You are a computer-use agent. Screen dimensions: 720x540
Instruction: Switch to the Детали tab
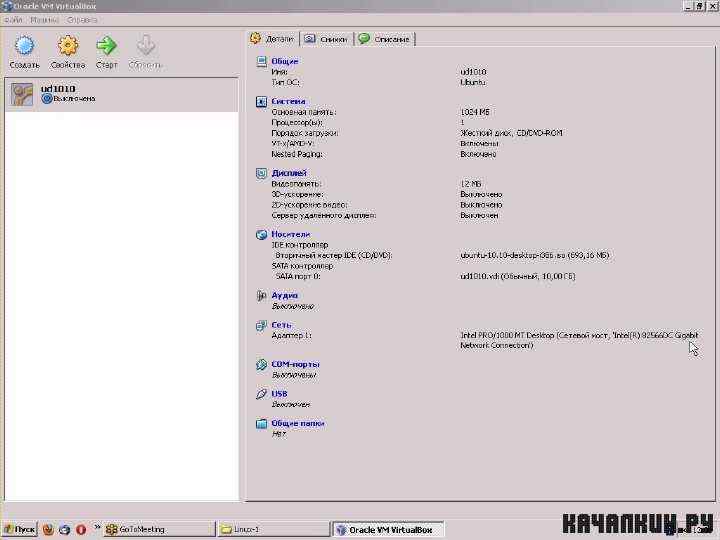(x=273, y=39)
